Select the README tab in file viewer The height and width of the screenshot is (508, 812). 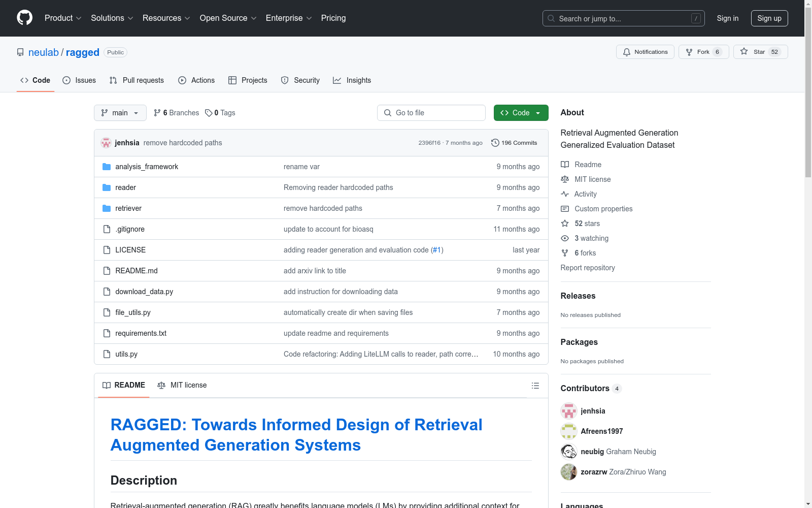pos(124,385)
